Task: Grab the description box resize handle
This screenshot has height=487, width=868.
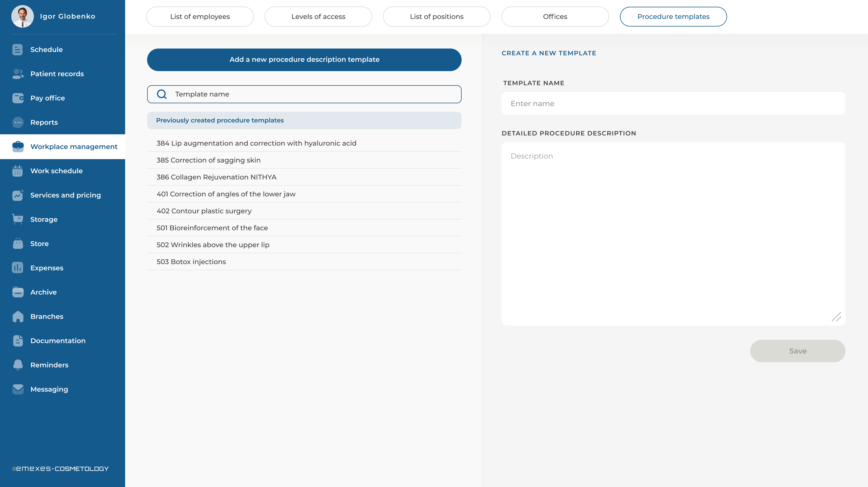Action: click(x=836, y=317)
